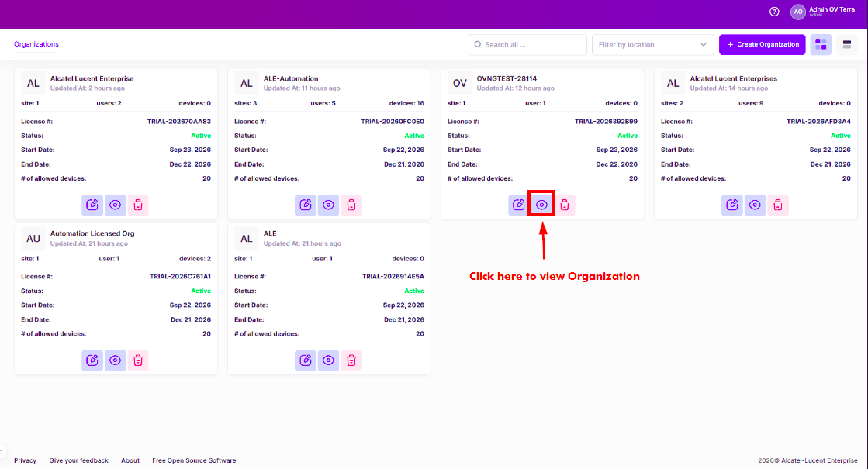Edit the Alcatel Lucent Enterprises organization
The height and width of the screenshot is (469, 868).
point(731,205)
